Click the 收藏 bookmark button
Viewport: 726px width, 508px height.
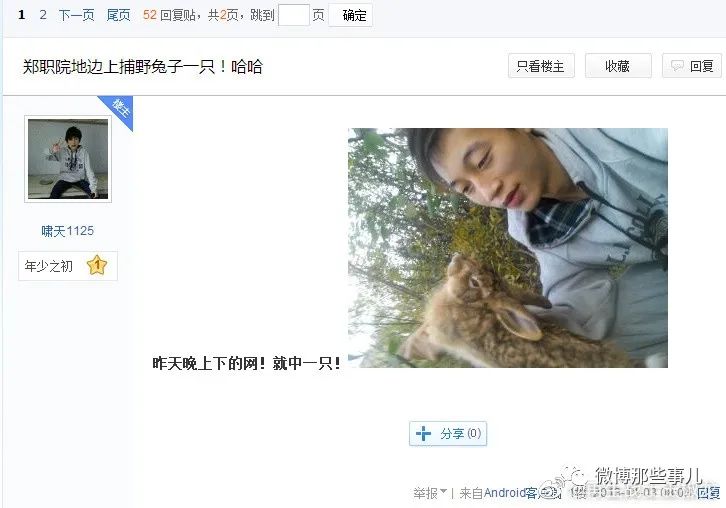pyautogui.click(x=618, y=66)
